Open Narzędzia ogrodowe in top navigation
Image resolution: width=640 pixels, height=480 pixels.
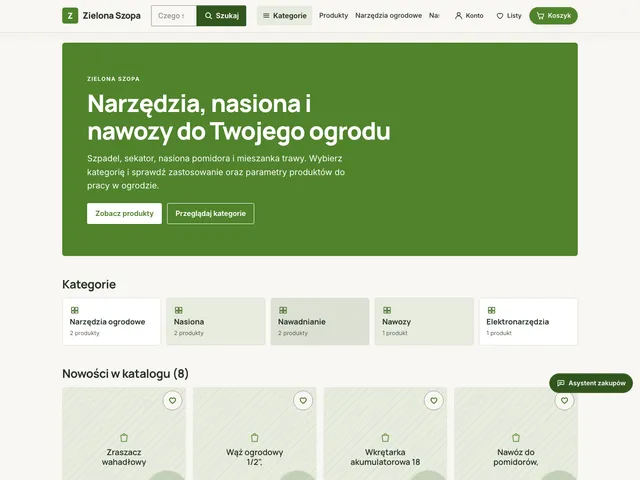click(x=389, y=16)
